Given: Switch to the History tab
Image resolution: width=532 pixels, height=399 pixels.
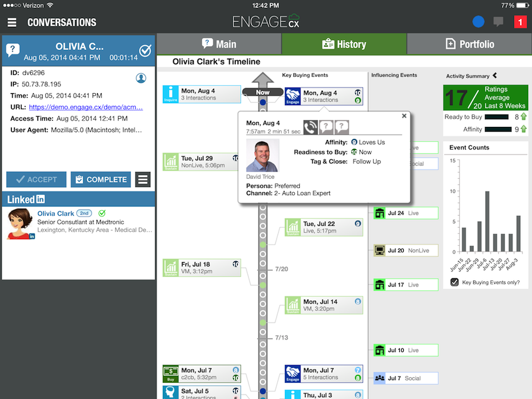Looking at the screenshot, I should [x=344, y=44].
